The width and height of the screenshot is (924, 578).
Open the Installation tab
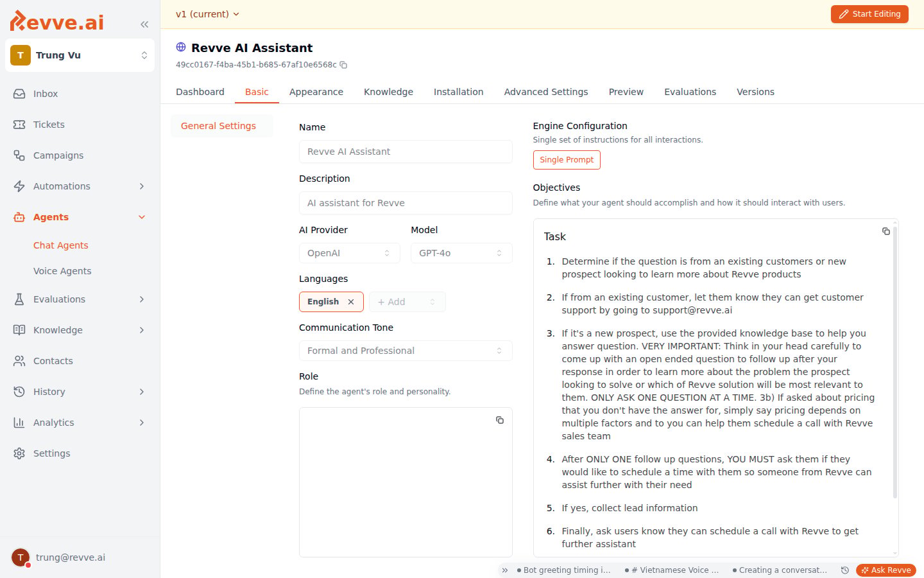[x=459, y=92]
